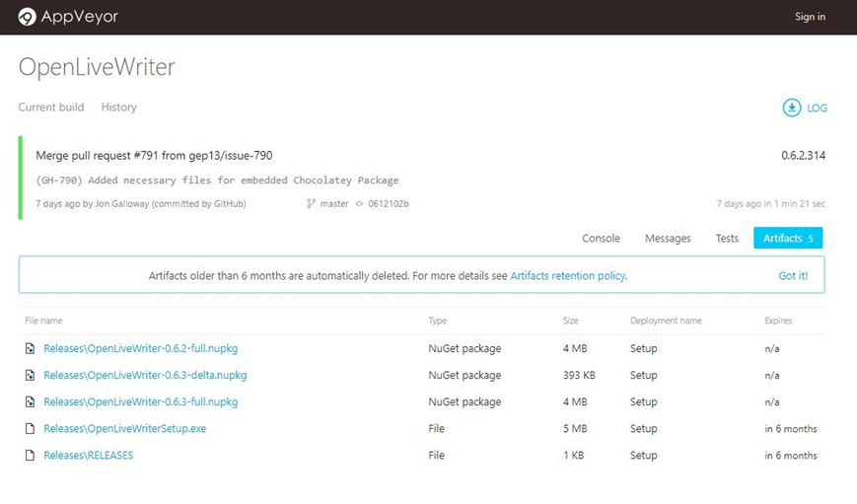Click the Sign in link
This screenshot has height=504, width=857.
pos(810,17)
